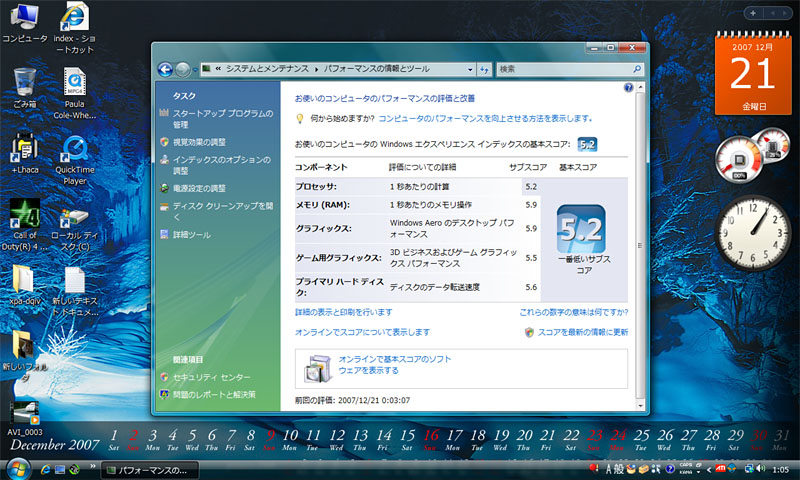Click the IME あ般 input mode indicator
The width and height of the screenshot is (800, 480).
pyautogui.click(x=614, y=469)
